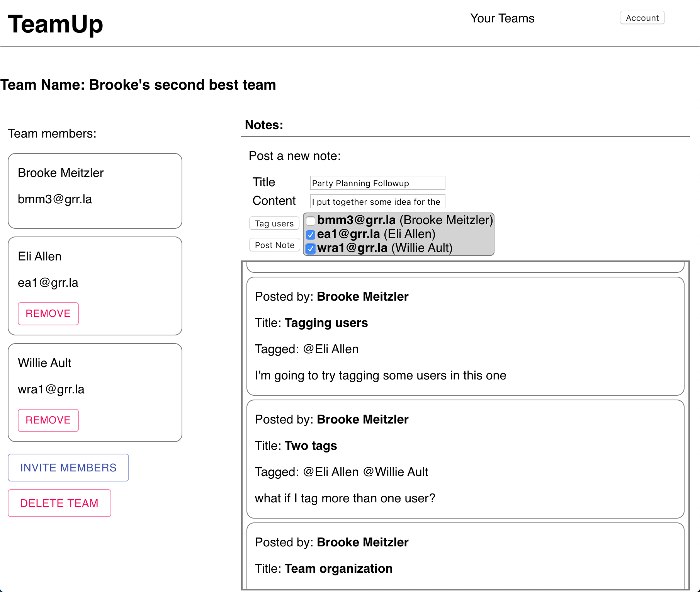Check the bmm3@grr.la Brooke Meitzler checkbox

point(311,221)
